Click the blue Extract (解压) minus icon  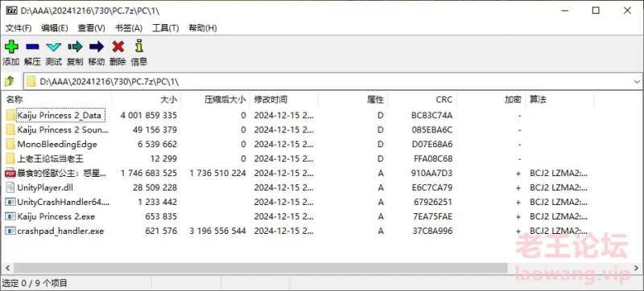click(32, 47)
